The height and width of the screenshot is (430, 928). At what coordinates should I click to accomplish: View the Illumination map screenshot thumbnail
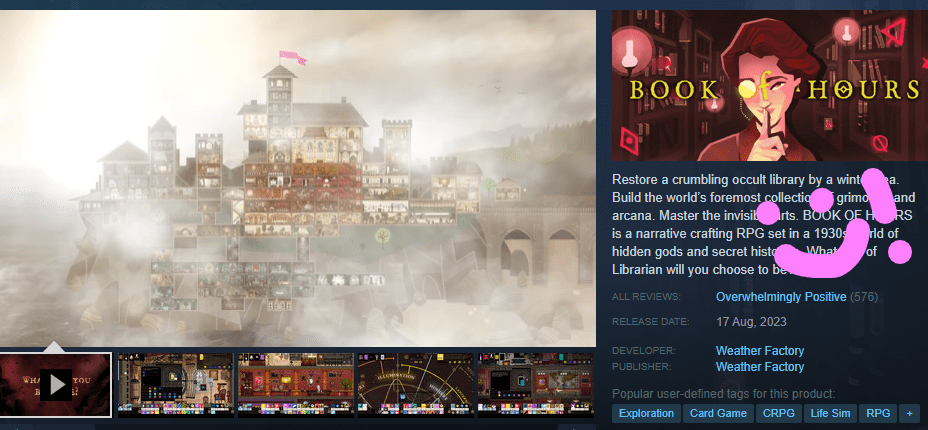click(415, 385)
